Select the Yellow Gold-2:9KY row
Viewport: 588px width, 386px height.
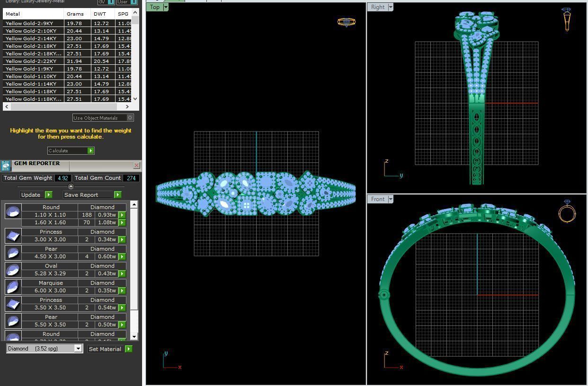click(x=68, y=23)
